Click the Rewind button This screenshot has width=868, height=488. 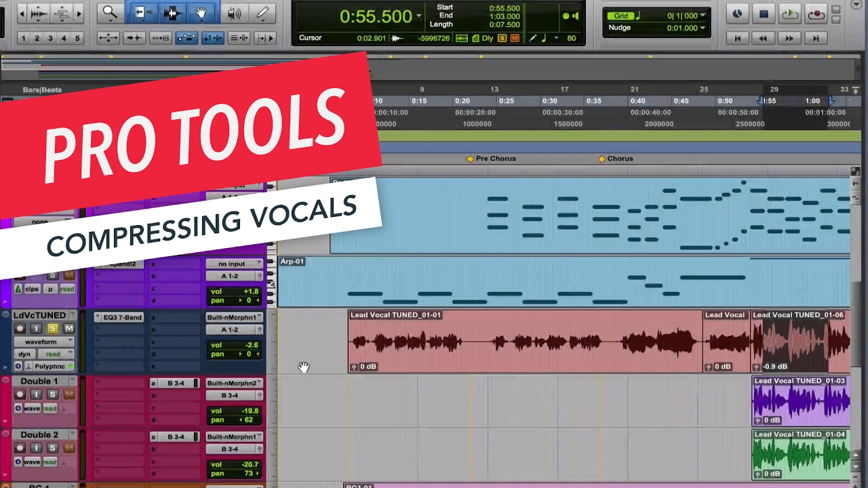click(x=764, y=39)
